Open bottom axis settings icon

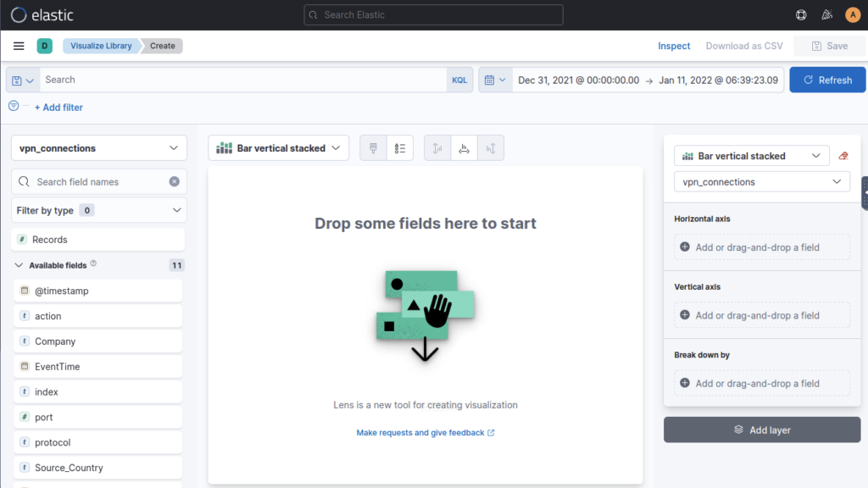point(464,148)
